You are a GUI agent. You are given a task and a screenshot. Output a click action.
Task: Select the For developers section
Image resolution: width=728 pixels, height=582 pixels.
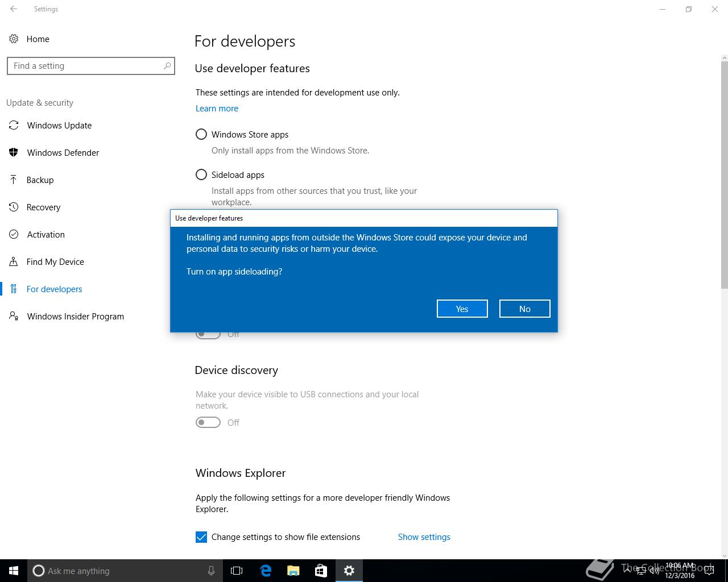[x=54, y=289]
